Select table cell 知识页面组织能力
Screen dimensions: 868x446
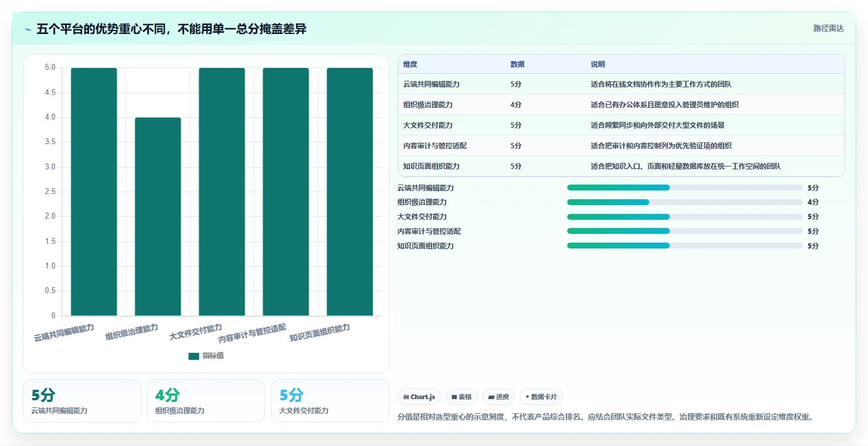(x=431, y=166)
